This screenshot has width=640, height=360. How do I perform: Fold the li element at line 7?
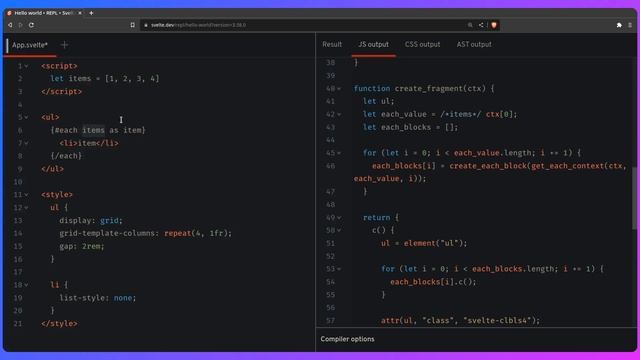pos(26,143)
